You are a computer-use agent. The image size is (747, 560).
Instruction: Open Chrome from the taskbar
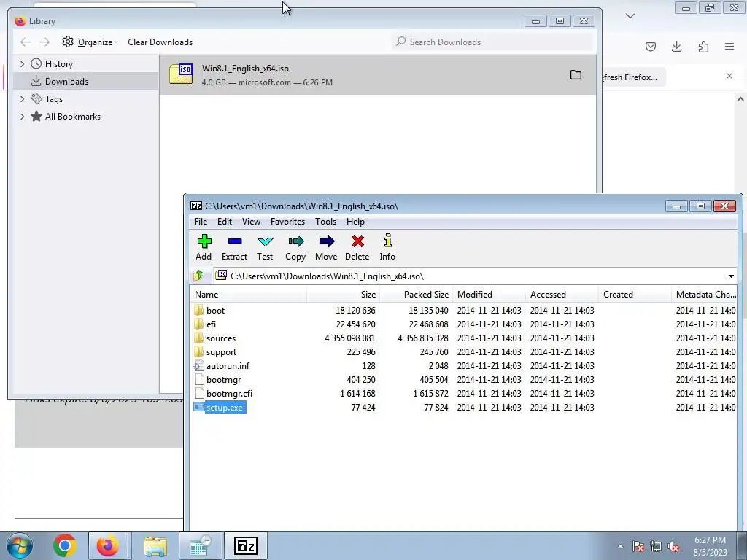pyautogui.click(x=65, y=545)
